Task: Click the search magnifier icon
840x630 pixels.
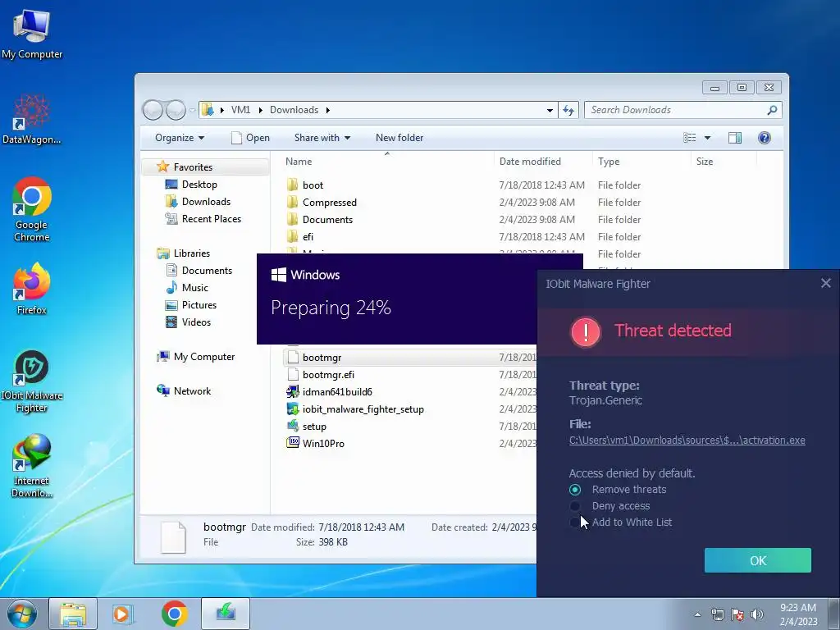Action: pyautogui.click(x=772, y=110)
